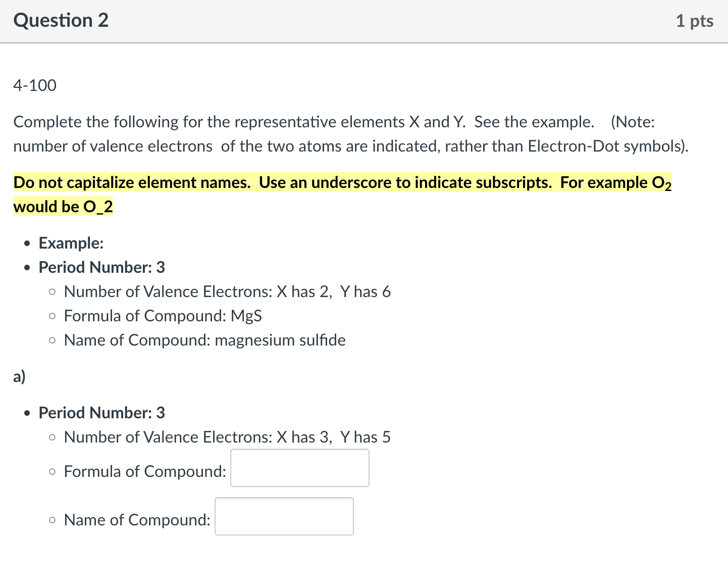Click the 4-100 problem number text
Viewport: 728px width, 582px height.
35,85
